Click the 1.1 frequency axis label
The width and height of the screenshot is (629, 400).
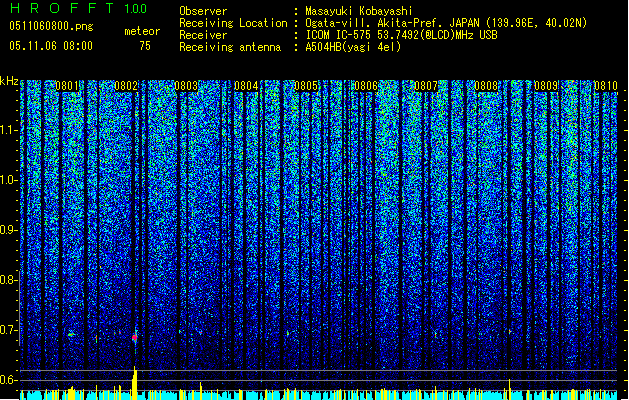(9, 130)
